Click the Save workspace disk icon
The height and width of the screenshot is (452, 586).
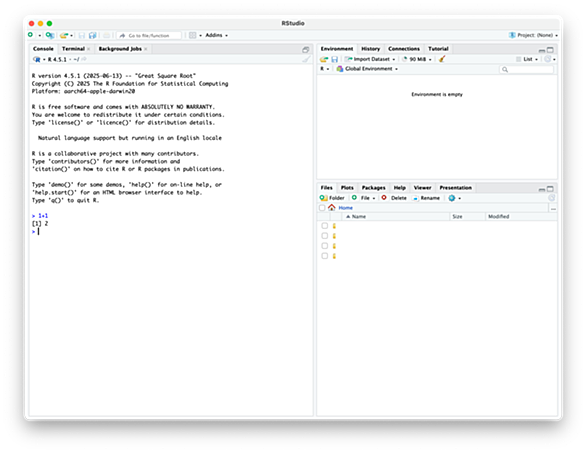tap(335, 59)
